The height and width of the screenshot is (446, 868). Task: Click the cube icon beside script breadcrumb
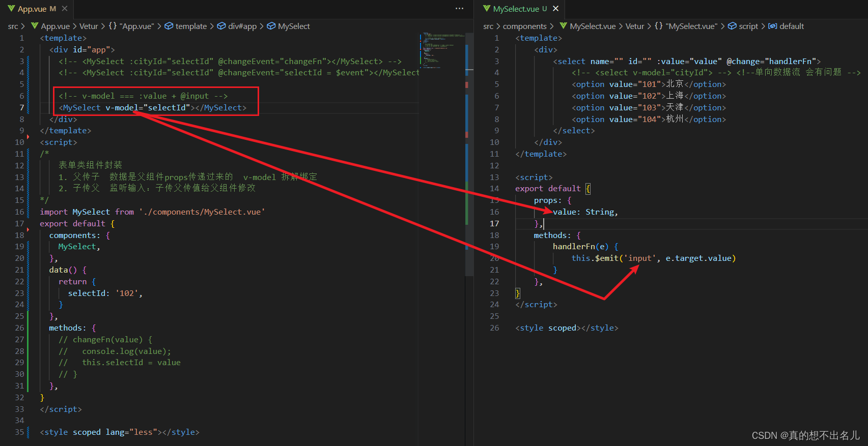tap(732, 26)
